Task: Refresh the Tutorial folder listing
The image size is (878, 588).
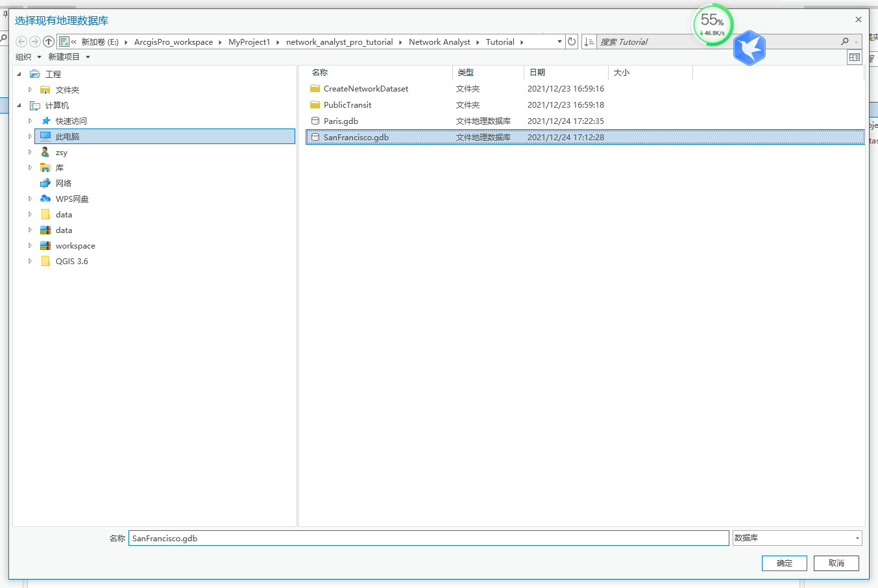Action: click(571, 42)
